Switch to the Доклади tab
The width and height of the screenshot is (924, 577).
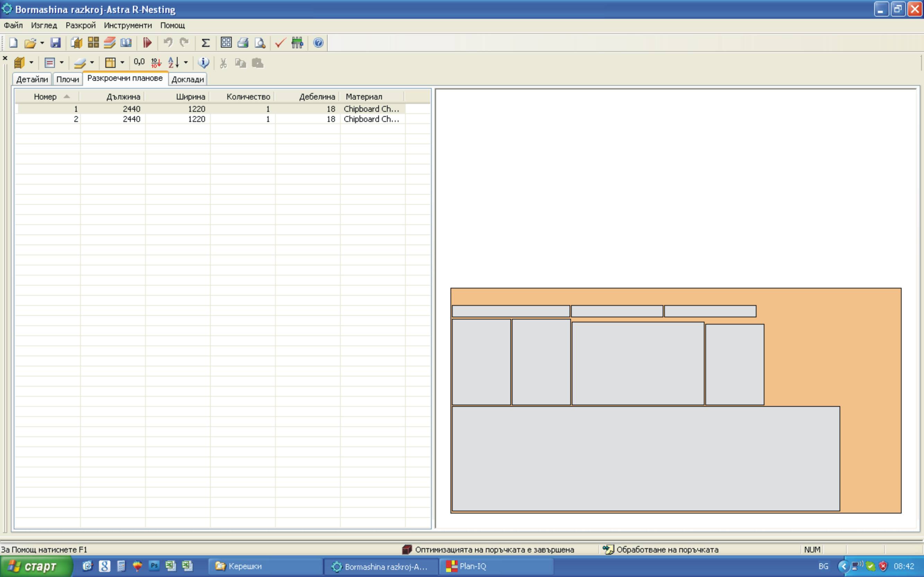188,79
